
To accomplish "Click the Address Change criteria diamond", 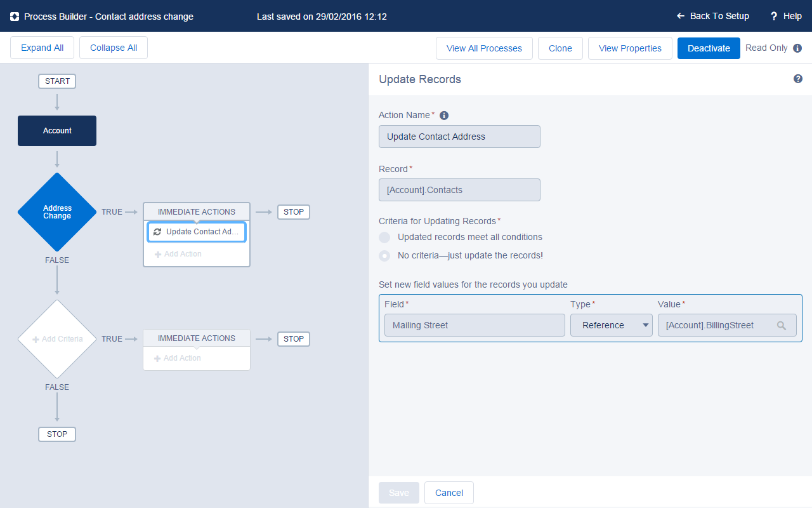I will point(57,212).
